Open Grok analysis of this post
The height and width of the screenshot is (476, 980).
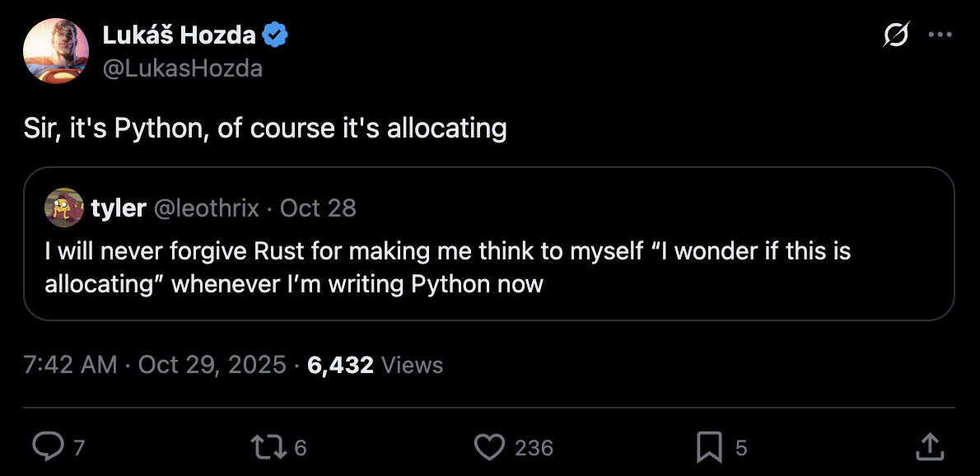[895, 34]
